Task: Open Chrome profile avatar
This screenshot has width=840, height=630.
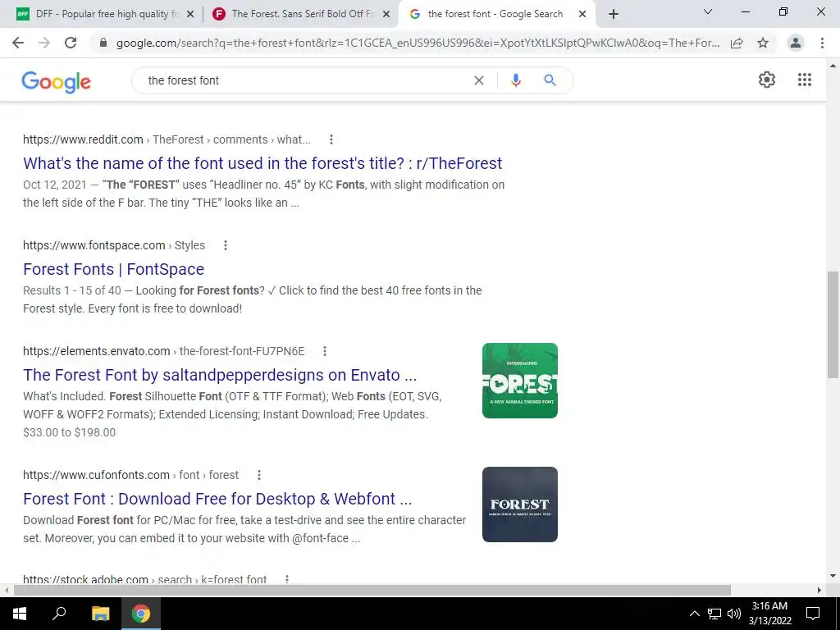Action: coord(796,43)
